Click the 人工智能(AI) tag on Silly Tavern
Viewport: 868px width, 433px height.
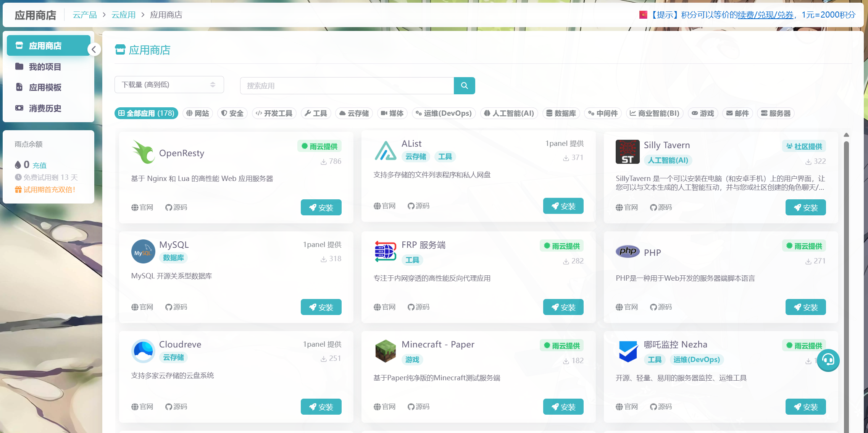pyautogui.click(x=668, y=160)
